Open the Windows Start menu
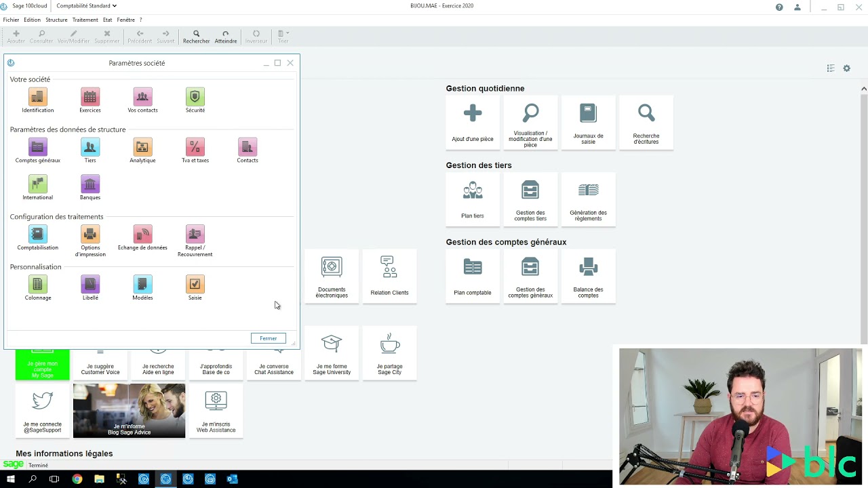 (11, 479)
